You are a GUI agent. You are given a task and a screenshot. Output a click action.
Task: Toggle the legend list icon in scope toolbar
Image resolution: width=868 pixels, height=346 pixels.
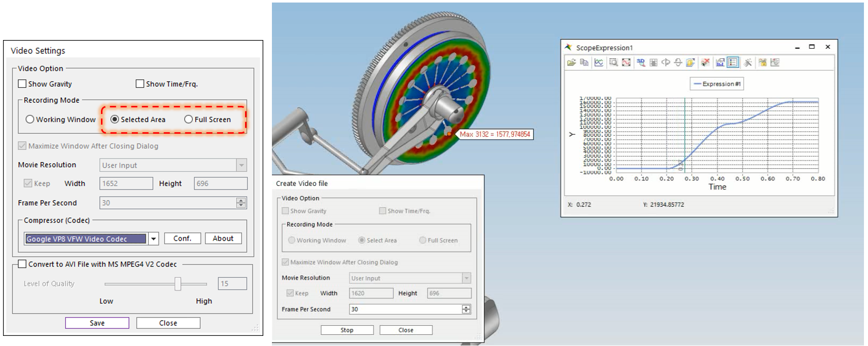coord(733,62)
